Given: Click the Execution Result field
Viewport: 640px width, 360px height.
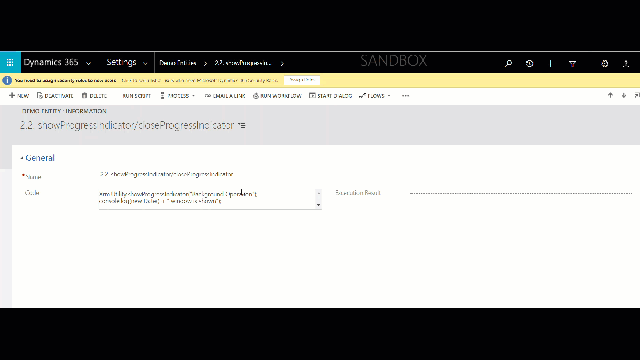Looking at the screenshot, I should [x=521, y=193].
